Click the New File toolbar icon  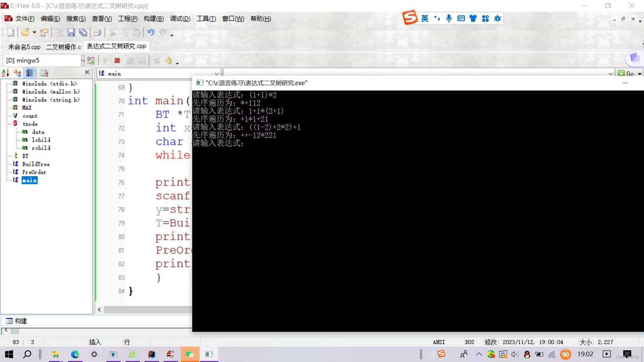click(11, 33)
